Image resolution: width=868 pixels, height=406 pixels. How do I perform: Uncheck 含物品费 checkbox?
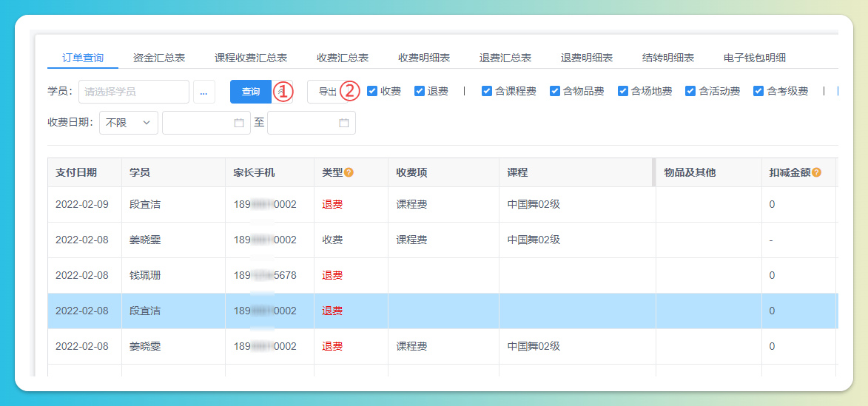[555, 91]
